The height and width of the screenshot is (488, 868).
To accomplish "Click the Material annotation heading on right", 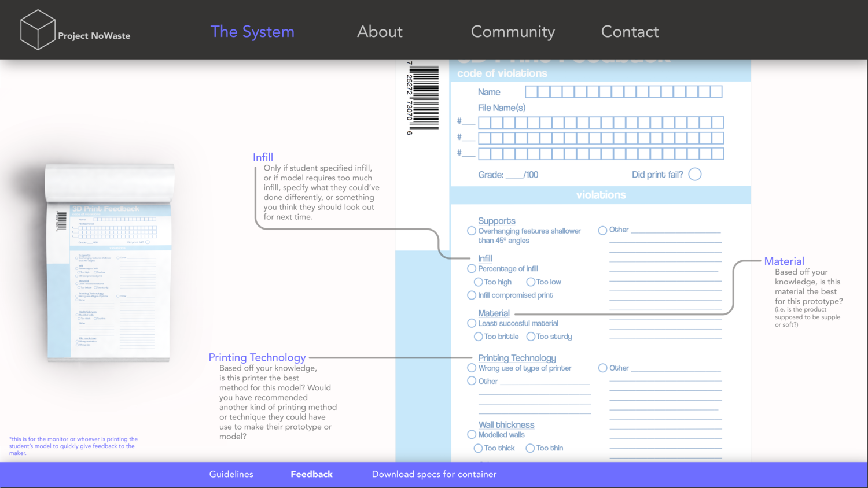I will [784, 261].
